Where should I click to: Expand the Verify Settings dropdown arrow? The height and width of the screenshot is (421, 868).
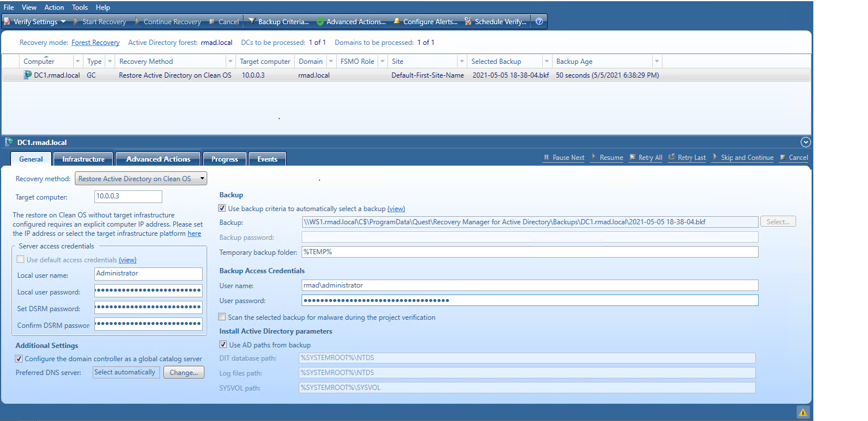(62, 21)
